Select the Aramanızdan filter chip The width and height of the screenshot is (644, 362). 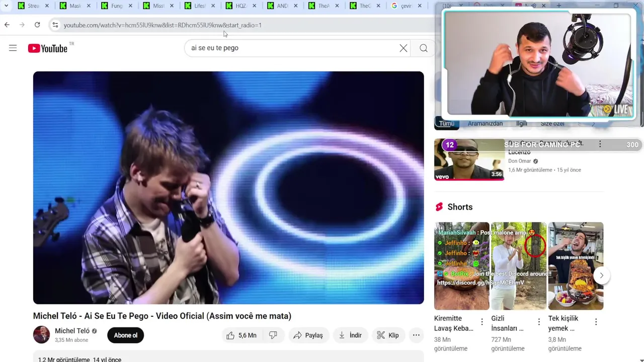485,124
